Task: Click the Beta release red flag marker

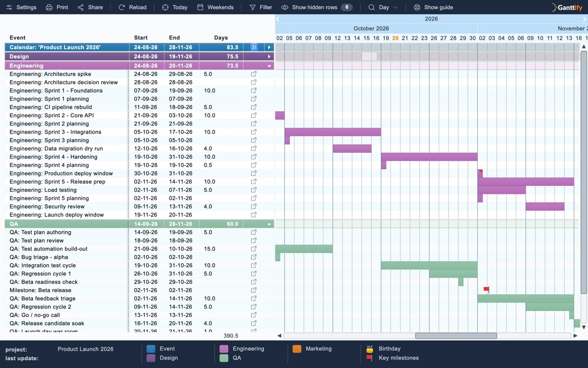Action: (x=486, y=290)
